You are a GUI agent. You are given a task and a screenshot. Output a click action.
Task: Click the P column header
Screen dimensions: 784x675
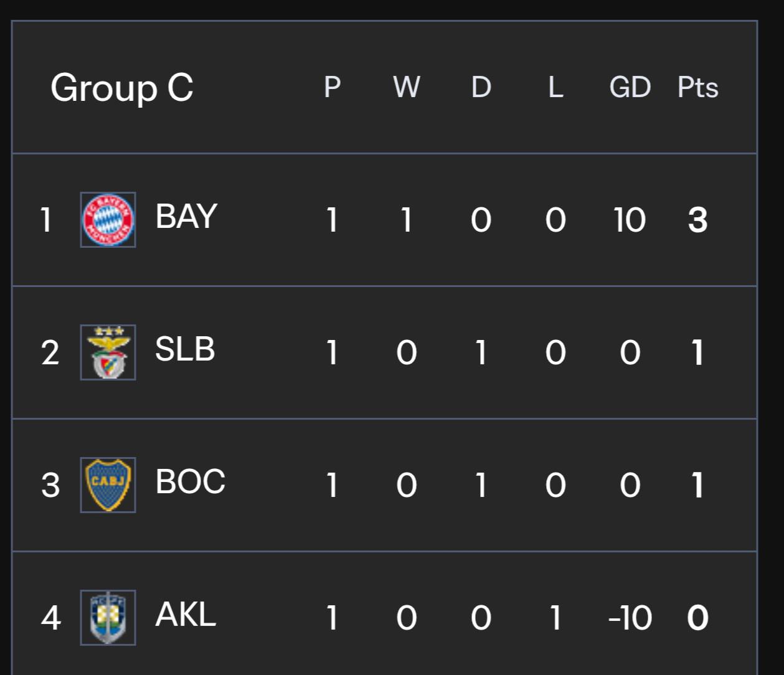coord(333,87)
